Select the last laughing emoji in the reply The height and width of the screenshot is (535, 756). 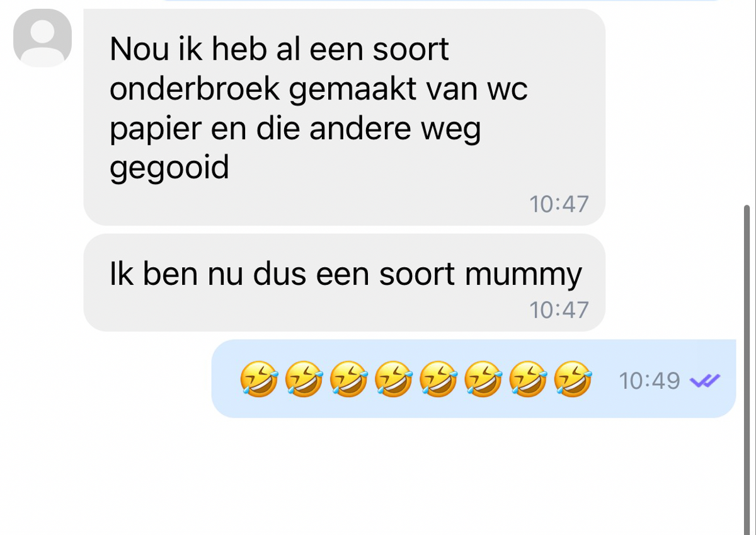click(573, 379)
